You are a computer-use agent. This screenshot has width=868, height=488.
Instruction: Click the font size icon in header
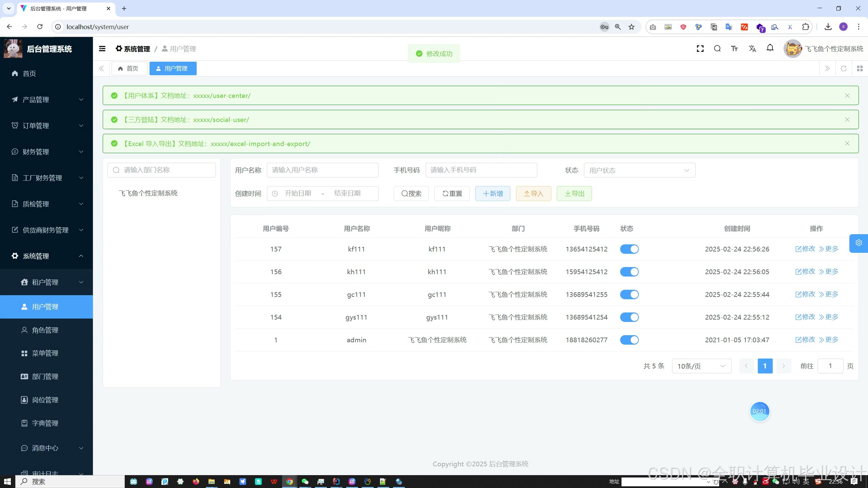(734, 49)
